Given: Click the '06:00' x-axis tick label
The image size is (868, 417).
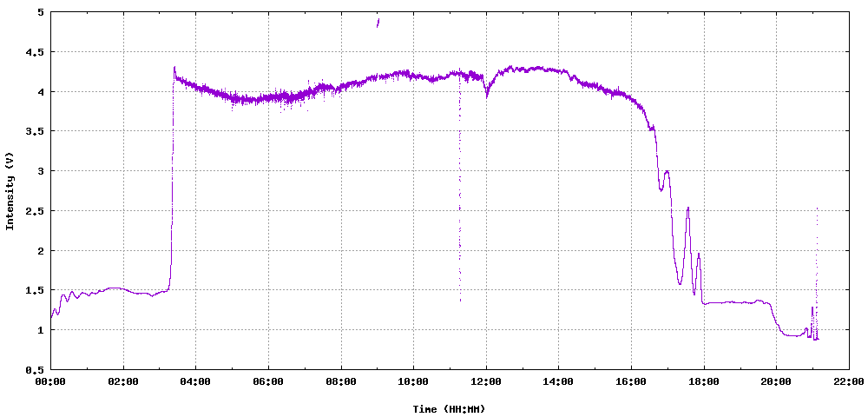Looking at the screenshot, I should [x=268, y=381].
